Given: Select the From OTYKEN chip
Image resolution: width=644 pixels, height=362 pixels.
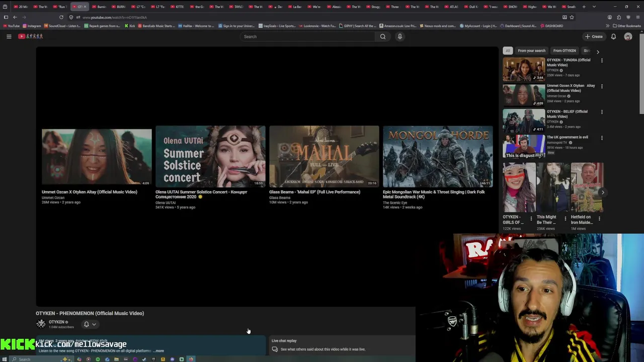Looking at the screenshot, I should pos(565,51).
